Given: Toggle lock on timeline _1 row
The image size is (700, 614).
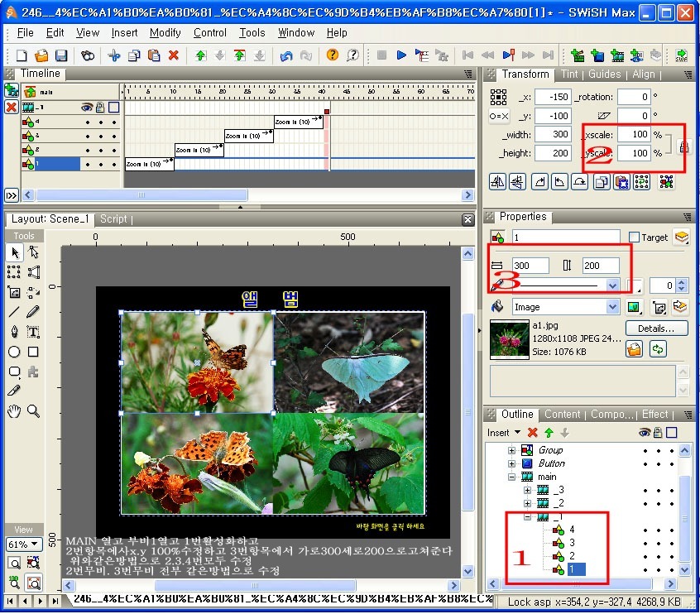Looking at the screenshot, I should (x=100, y=108).
